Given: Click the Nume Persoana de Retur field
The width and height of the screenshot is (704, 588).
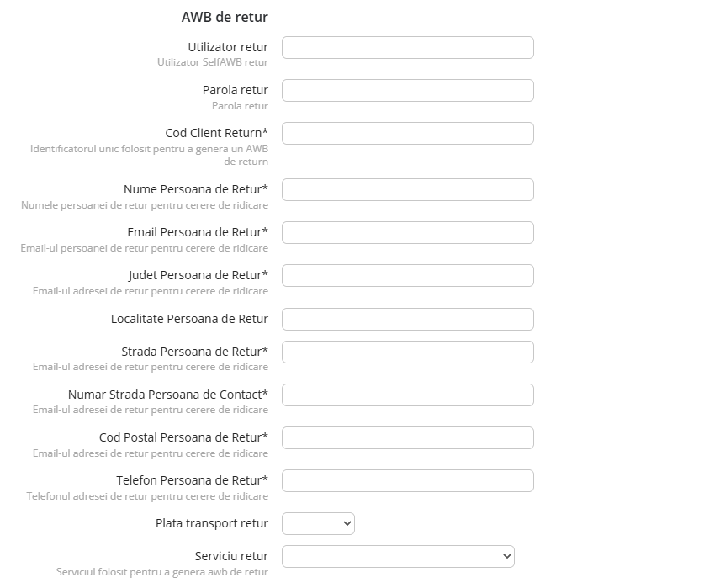Looking at the screenshot, I should click(407, 190).
